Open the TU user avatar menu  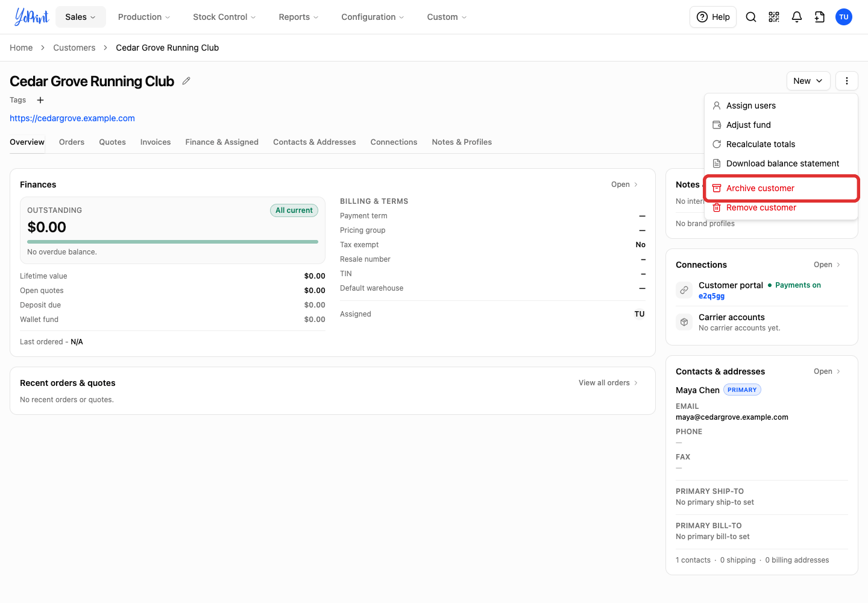coord(844,17)
